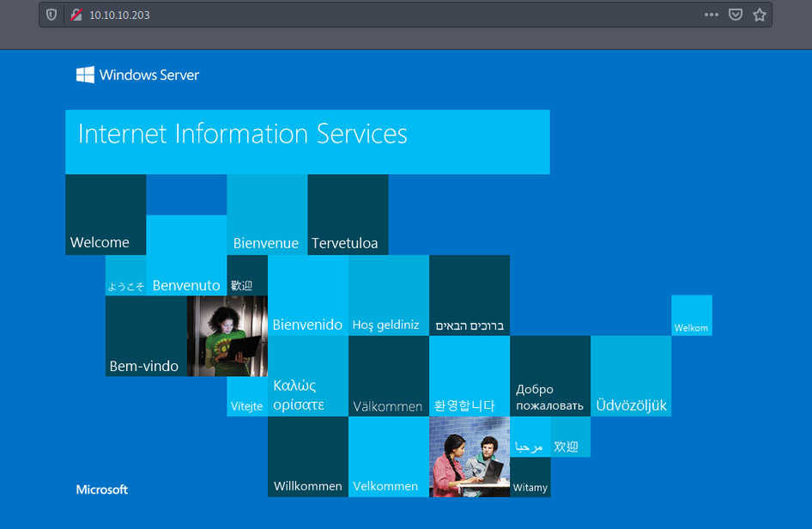Click the Bienvenido tile

308,295
